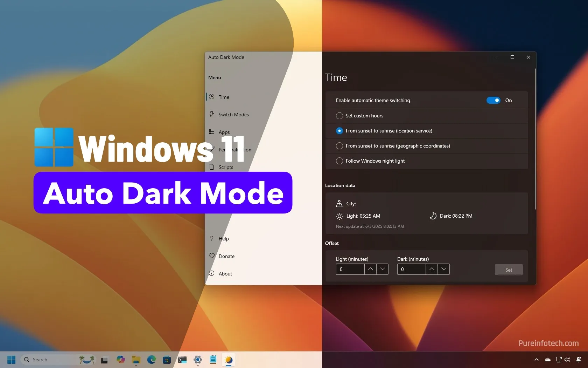Click the moon icon beside Dark time
Viewport: 588px width, 368px height.
(x=433, y=216)
